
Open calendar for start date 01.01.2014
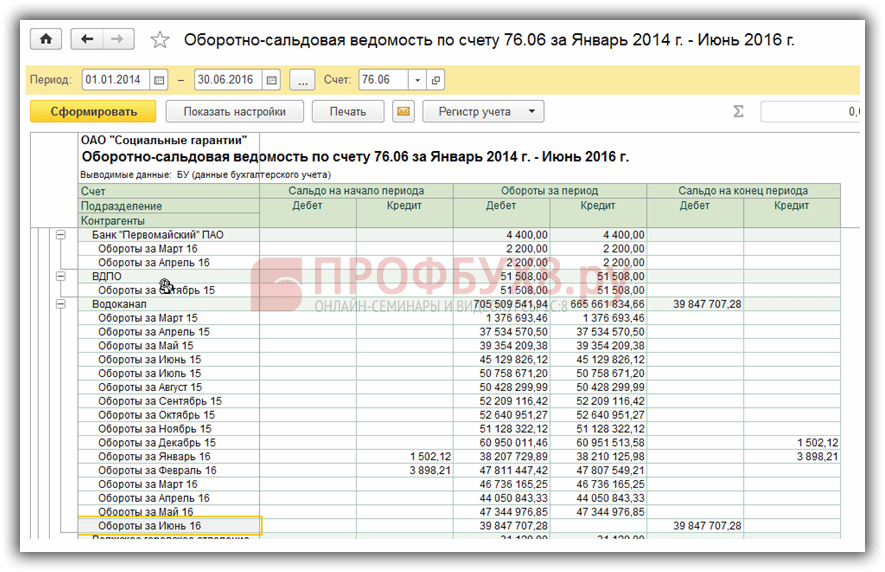158,80
